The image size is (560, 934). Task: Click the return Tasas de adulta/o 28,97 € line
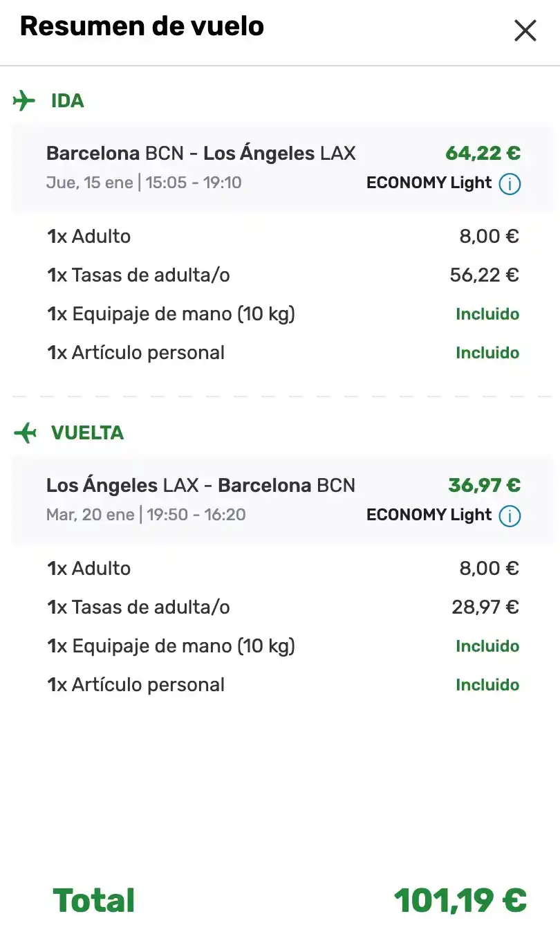tap(283, 607)
